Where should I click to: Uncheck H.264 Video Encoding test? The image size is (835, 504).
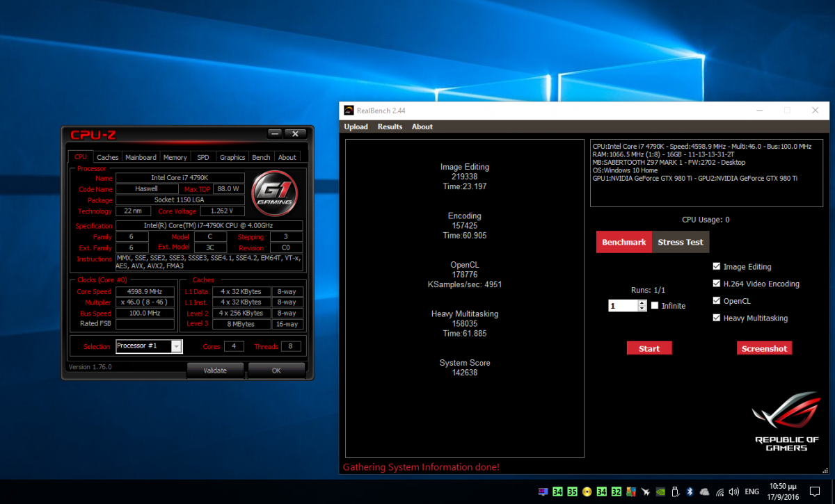click(717, 284)
